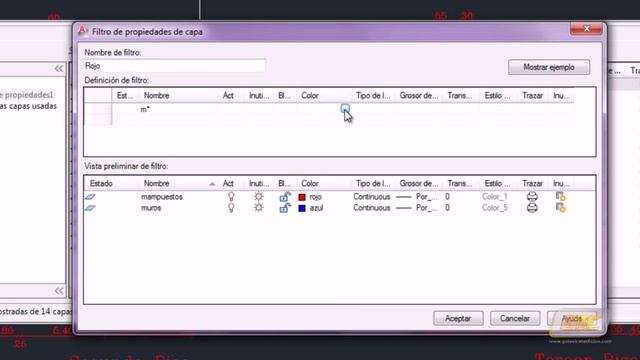Click the red color swatch of mampuestos
The height and width of the screenshot is (360, 640).
[x=302, y=197]
